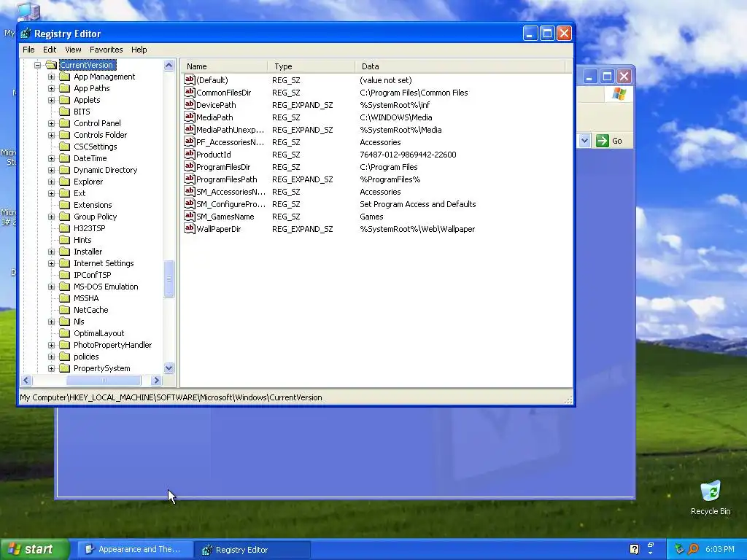Click the BITS folder icon
Screen dimensions: 747x560
[x=64, y=112]
